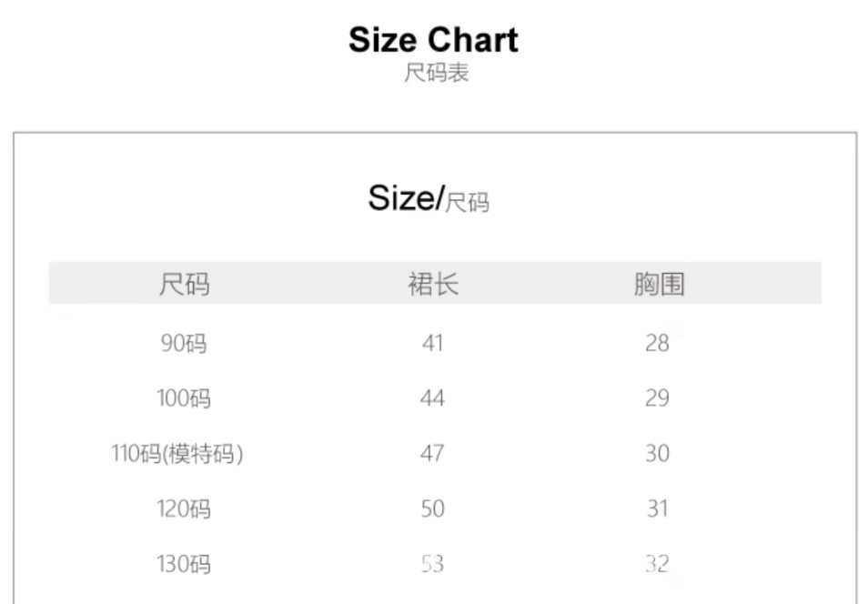The width and height of the screenshot is (868, 604).
Task: Select the 110码(模特码) model size label
Action: pyautogui.click(x=177, y=453)
